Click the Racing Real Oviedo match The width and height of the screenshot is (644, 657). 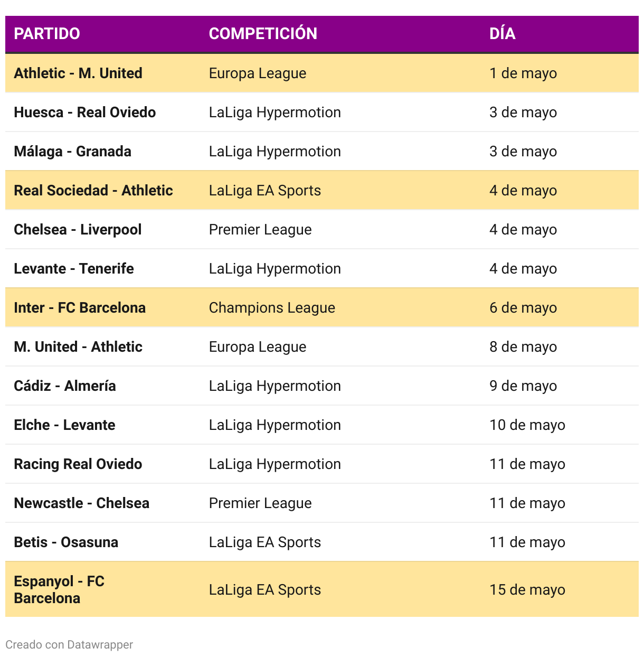click(x=78, y=464)
